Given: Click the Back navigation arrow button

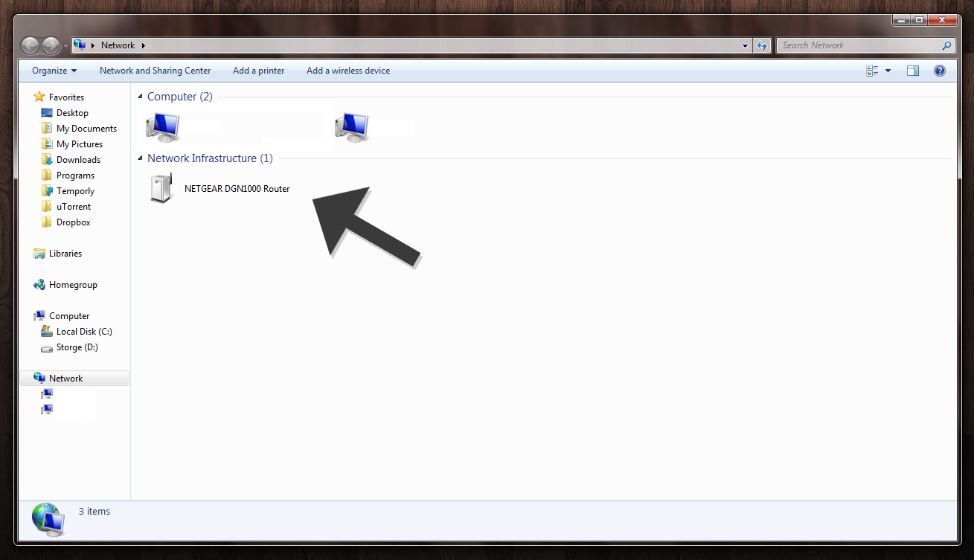Looking at the screenshot, I should click(31, 45).
